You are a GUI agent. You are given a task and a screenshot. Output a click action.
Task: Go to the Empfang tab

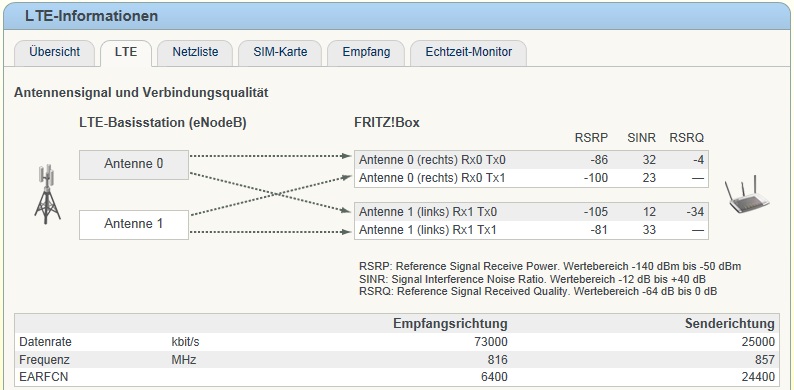click(366, 53)
